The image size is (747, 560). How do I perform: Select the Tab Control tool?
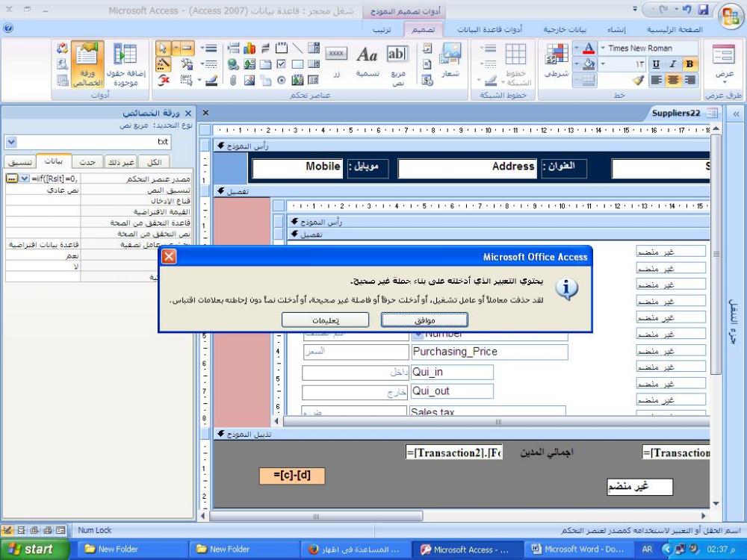pyautogui.click(x=265, y=63)
